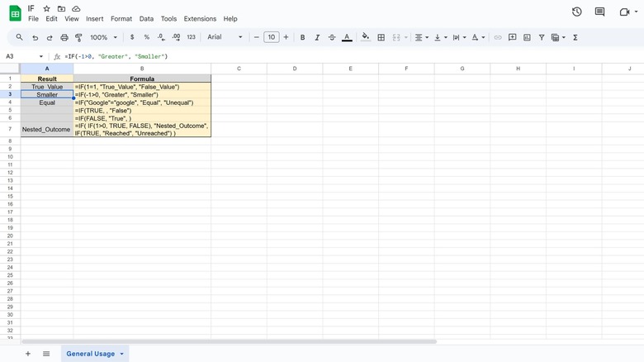The image size is (644, 362).
Task: Open the 123 number format menu
Action: 191,37
